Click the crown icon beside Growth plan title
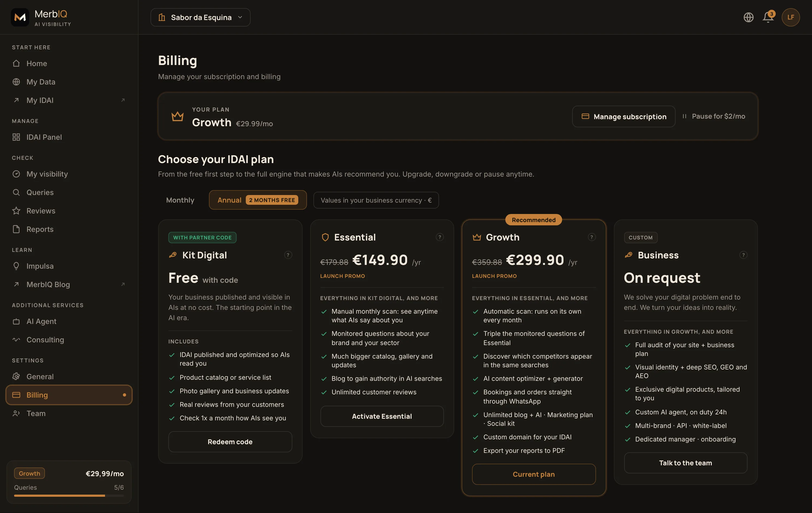Image resolution: width=812 pixels, height=513 pixels. coord(477,237)
